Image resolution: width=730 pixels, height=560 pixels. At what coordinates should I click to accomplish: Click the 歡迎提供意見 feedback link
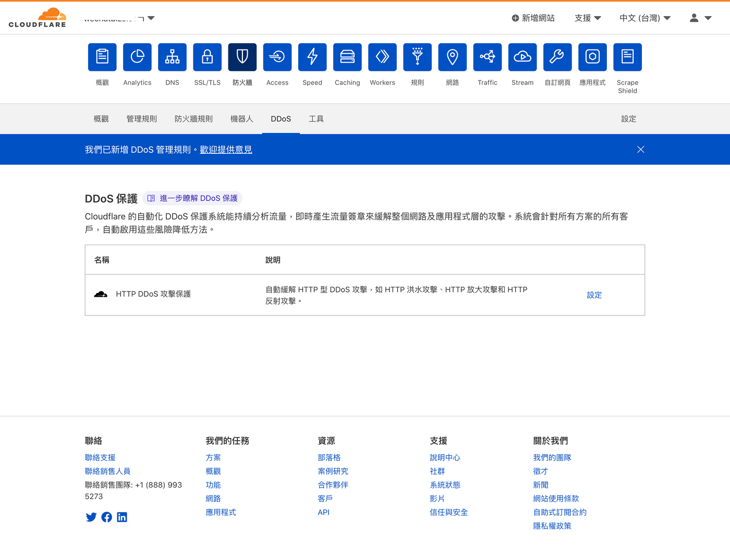coord(226,150)
